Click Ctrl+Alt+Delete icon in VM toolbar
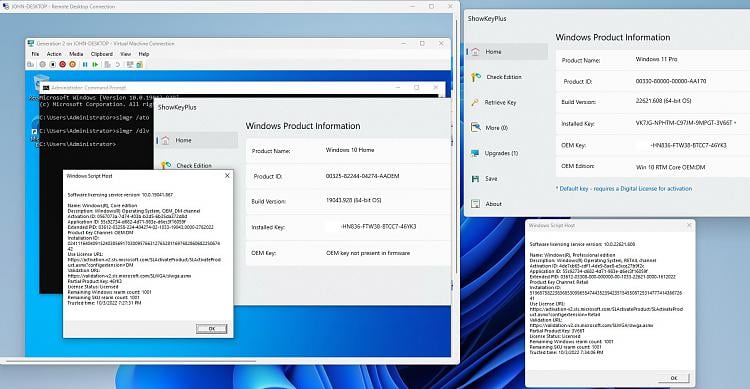750x389 pixels. coord(31,65)
